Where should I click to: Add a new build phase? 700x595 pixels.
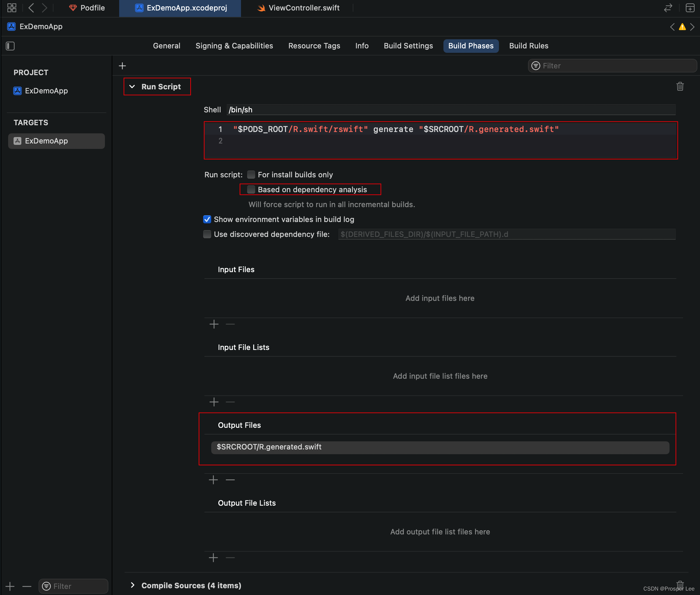pos(123,66)
